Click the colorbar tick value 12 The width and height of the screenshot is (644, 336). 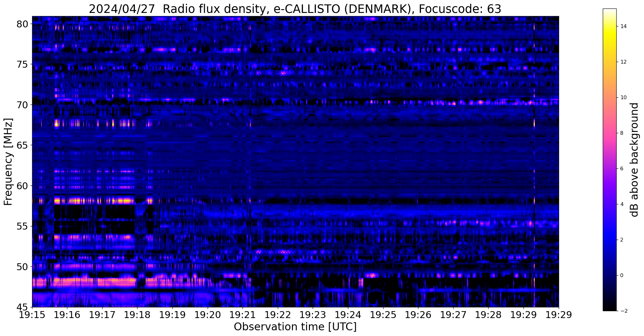(x=623, y=62)
